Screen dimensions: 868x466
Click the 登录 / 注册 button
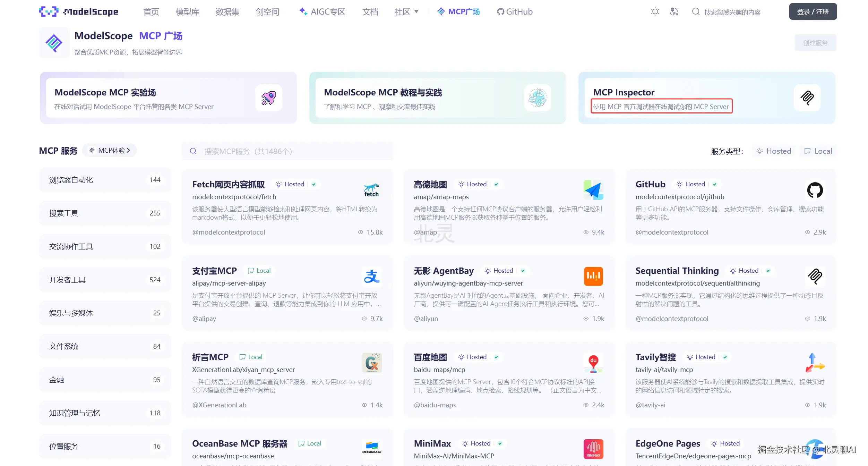pos(813,12)
